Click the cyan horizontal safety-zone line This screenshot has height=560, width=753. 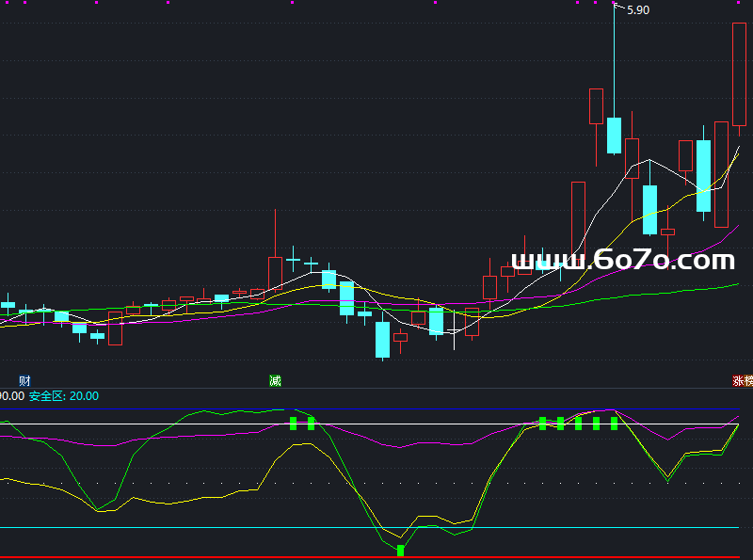[188, 527]
